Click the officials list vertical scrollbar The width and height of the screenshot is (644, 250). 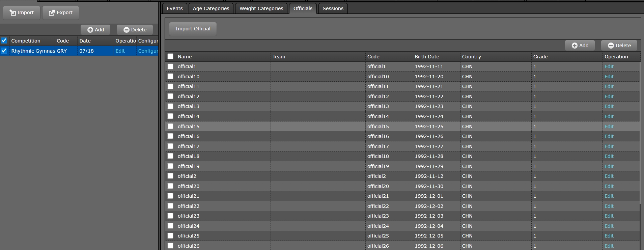(x=640, y=135)
